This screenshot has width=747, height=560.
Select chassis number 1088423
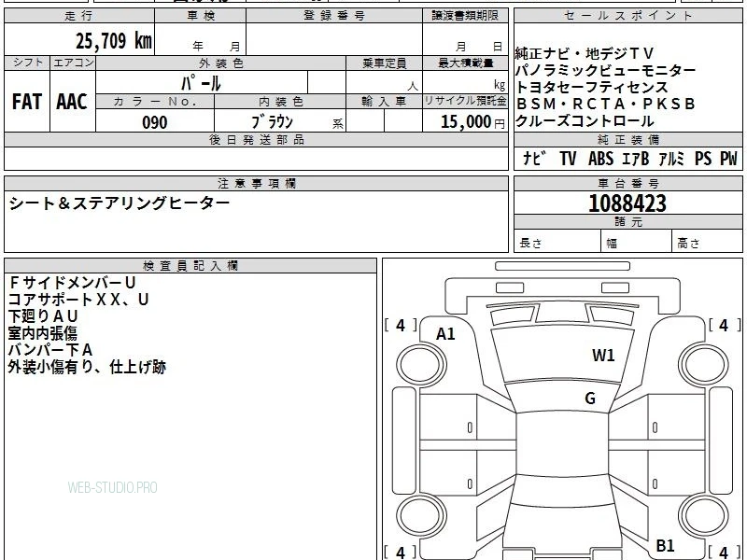point(627,203)
